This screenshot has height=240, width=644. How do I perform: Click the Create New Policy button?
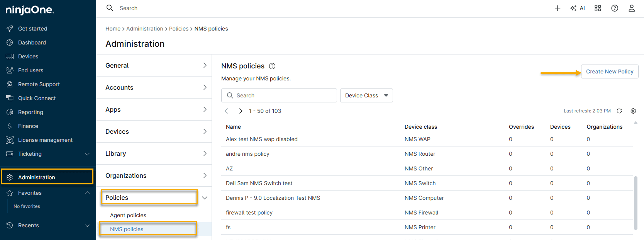point(609,71)
